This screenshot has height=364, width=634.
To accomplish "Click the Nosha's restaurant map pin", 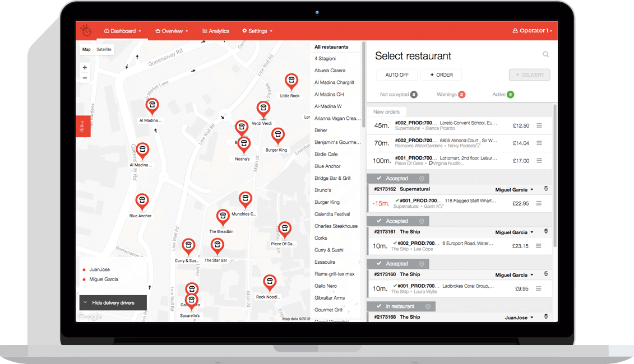I will pos(244,145).
